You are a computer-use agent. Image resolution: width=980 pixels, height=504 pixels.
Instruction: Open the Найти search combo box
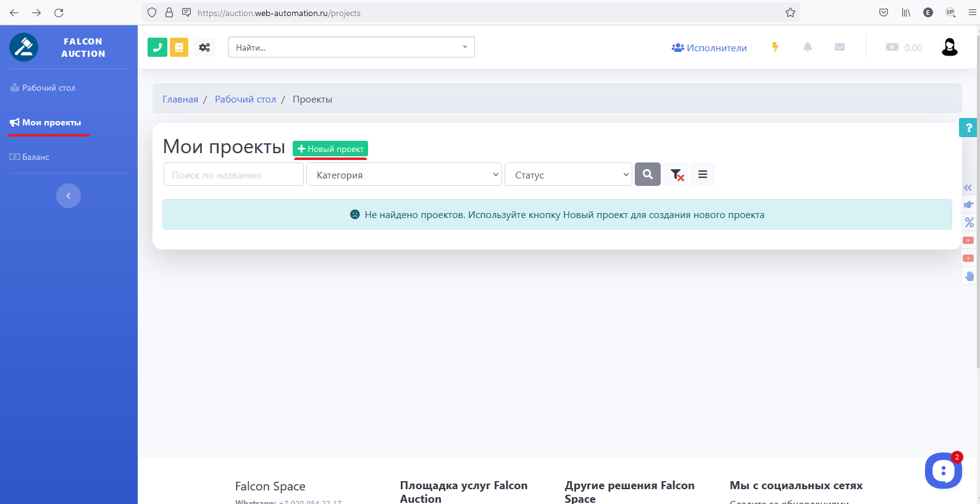351,48
